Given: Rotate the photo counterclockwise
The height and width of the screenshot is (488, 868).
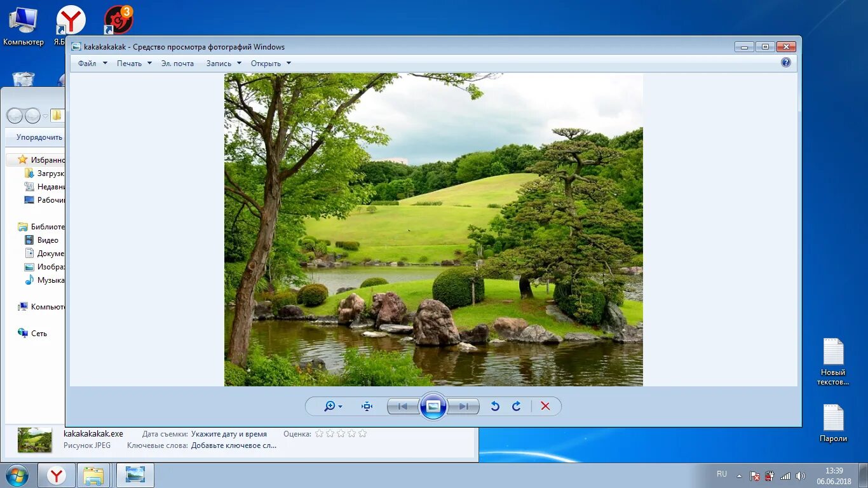Looking at the screenshot, I should [495, 407].
